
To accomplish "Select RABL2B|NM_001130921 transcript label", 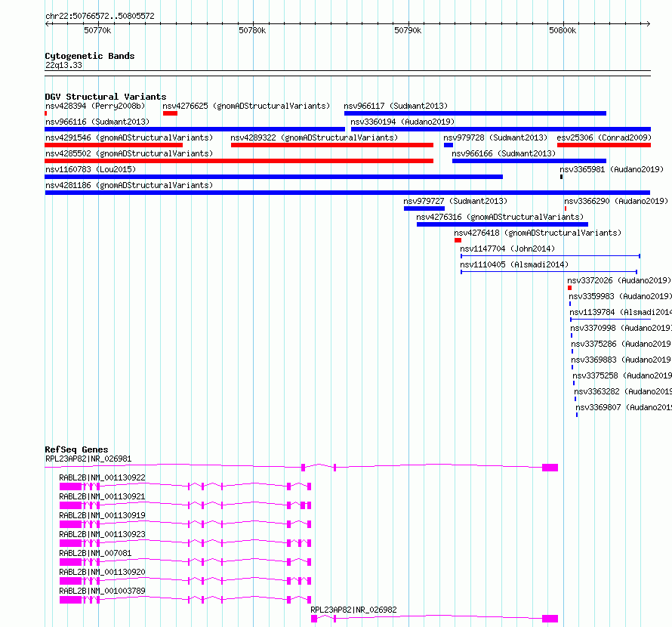I will coord(102,496).
